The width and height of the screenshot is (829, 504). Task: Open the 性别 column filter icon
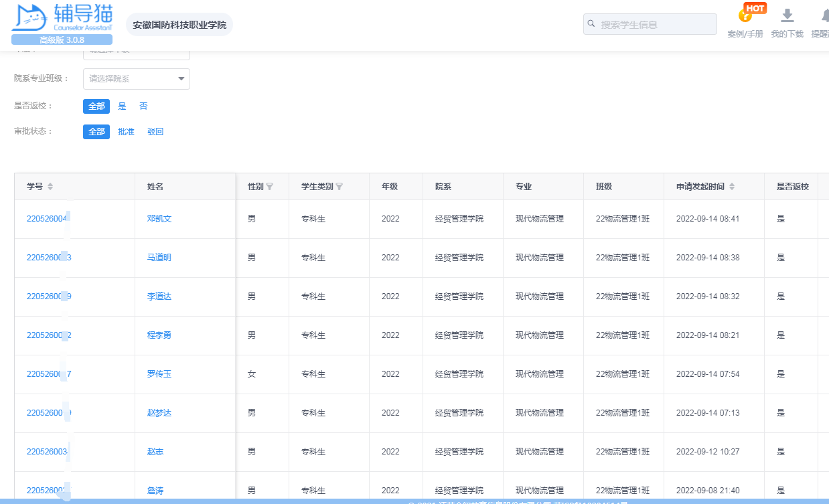pyautogui.click(x=270, y=187)
